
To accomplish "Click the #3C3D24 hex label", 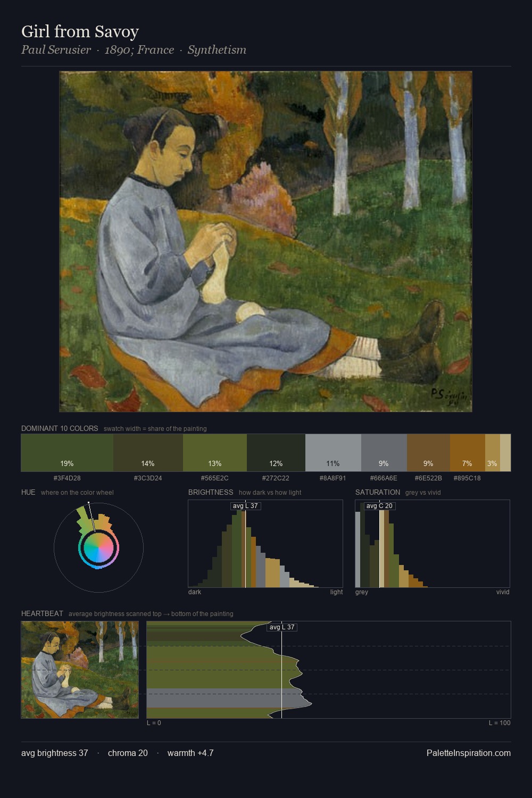I will [x=148, y=478].
